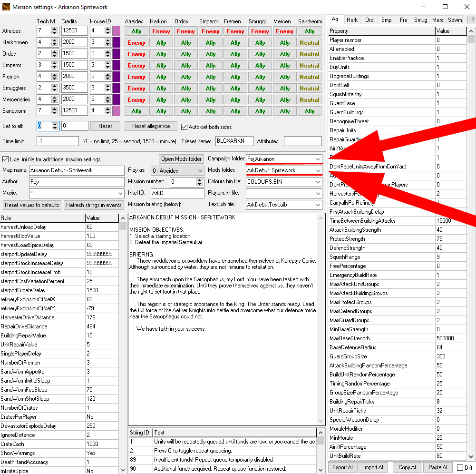
Task: Toggle Atreides allegiance toward Harkonnen
Action: click(x=161, y=31)
